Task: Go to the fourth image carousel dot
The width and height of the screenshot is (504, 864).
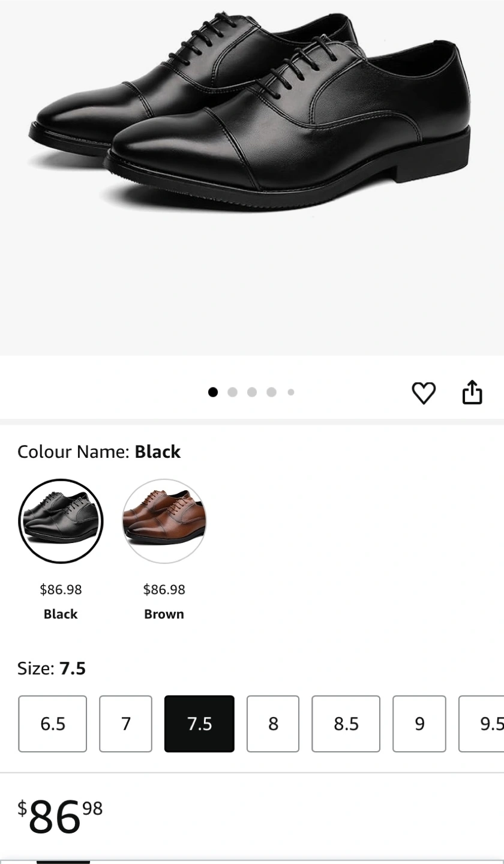Action: click(271, 392)
